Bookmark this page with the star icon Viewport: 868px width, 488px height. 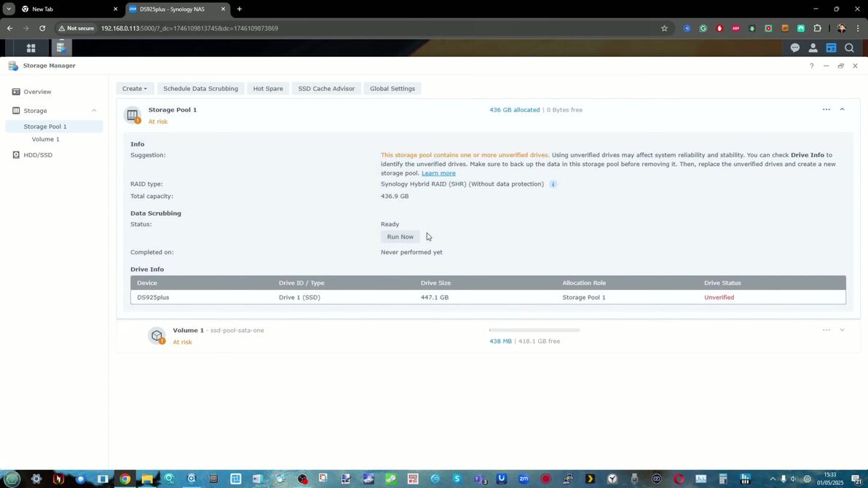(664, 28)
